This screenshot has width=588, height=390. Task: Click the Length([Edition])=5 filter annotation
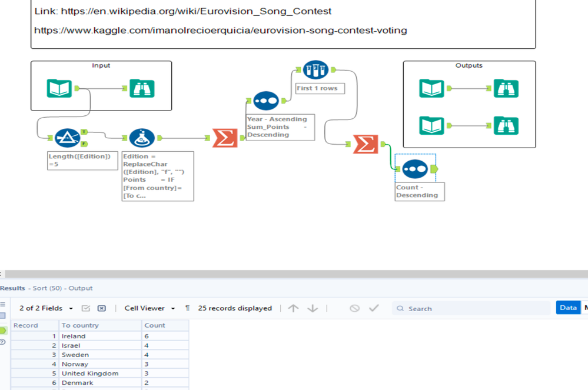(82, 161)
